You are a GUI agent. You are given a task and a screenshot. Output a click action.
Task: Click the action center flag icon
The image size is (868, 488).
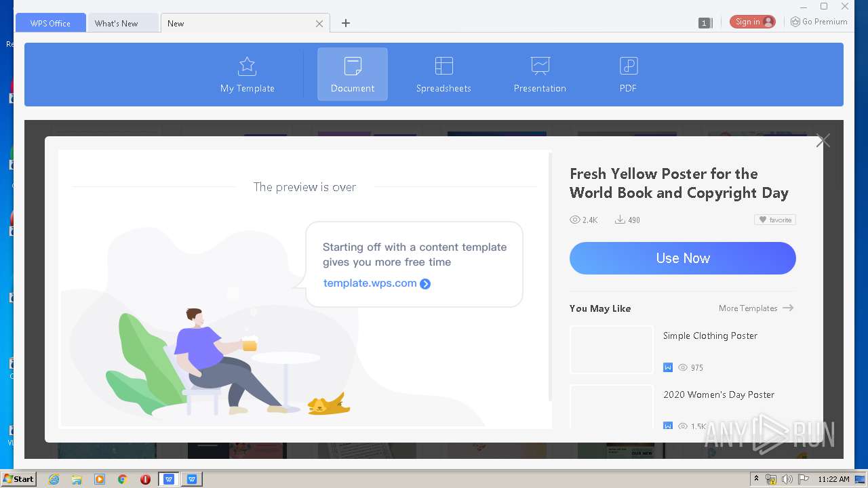803,479
